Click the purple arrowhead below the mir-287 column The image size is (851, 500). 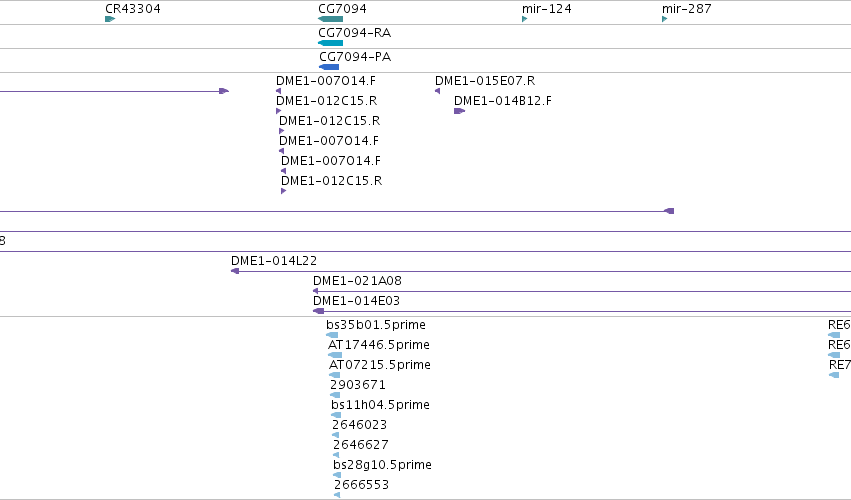[669, 211]
